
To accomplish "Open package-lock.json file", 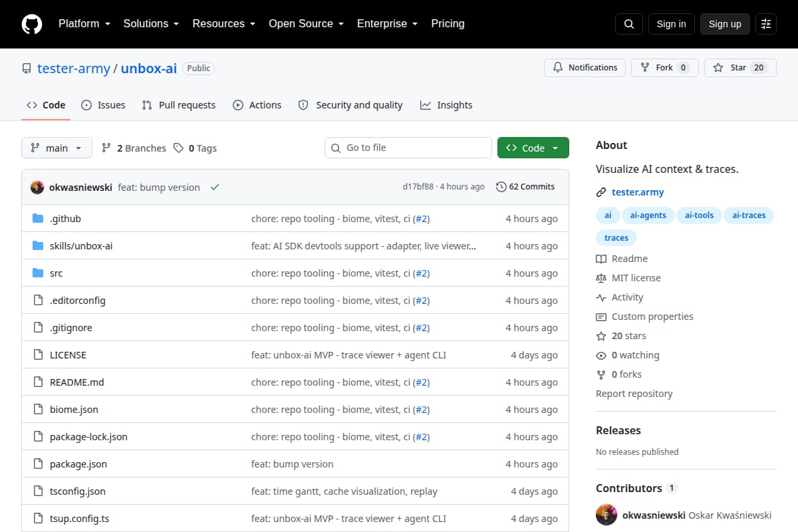I will coord(88,437).
